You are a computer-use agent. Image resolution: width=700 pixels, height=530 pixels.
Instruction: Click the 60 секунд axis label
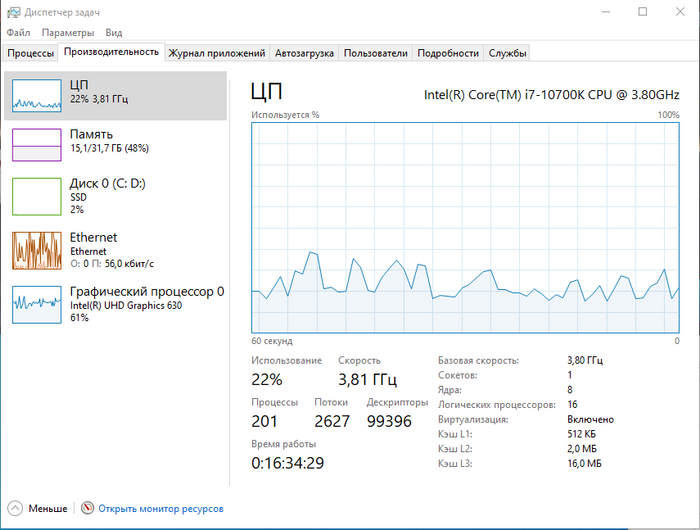click(x=272, y=341)
